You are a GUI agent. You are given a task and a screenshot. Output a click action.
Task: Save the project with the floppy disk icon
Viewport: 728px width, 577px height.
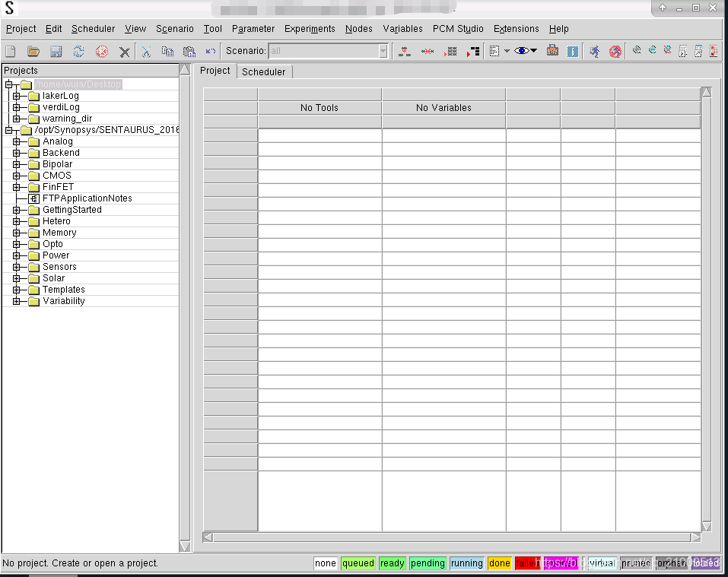point(56,51)
